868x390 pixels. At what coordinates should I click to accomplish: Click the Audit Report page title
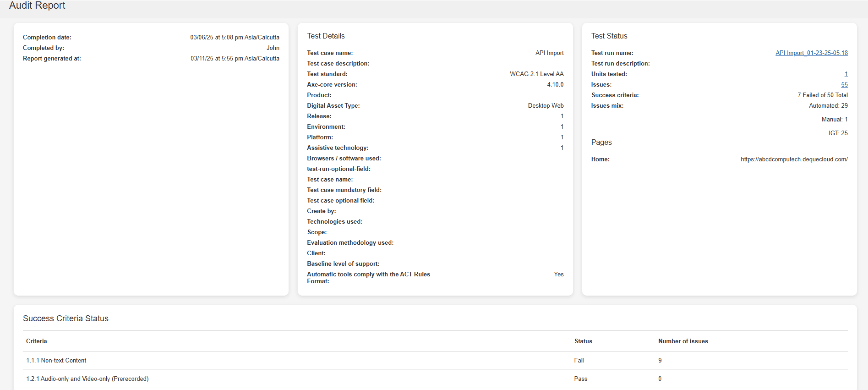(x=37, y=5)
